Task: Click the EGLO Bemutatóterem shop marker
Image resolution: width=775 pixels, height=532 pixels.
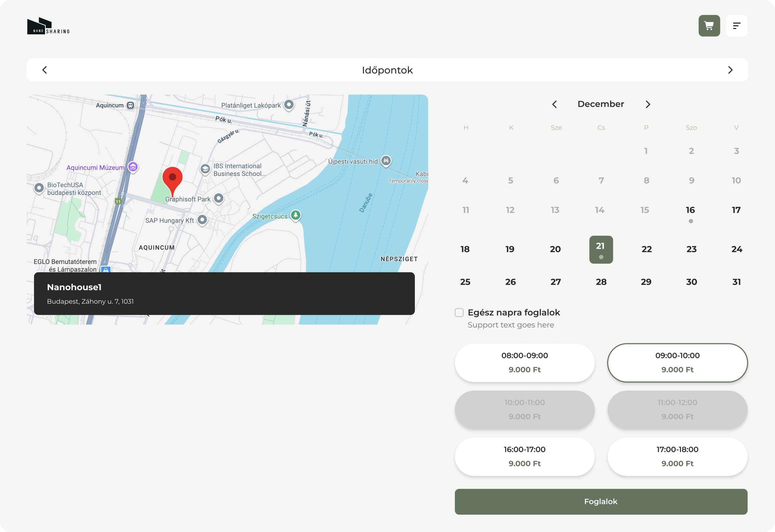Action: coord(106,269)
